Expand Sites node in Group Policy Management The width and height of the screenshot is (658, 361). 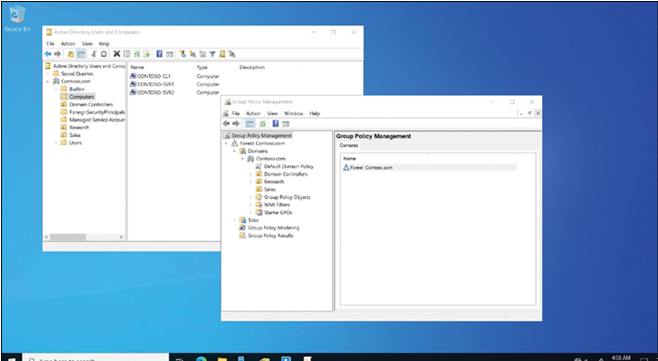(235, 220)
